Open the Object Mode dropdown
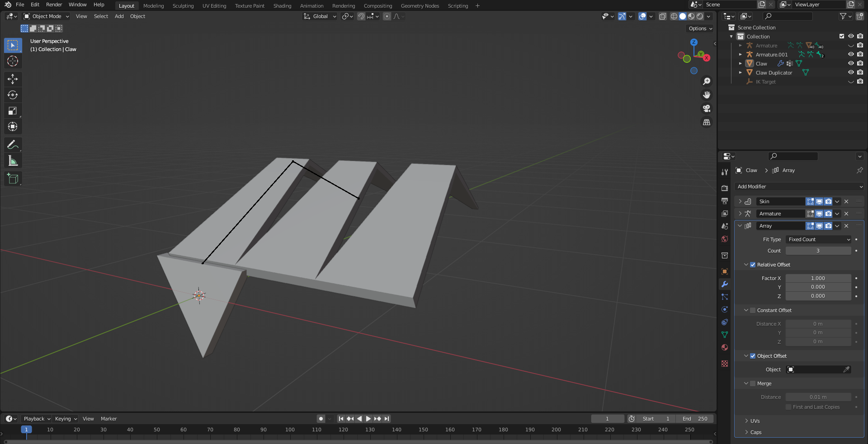The height and width of the screenshot is (444, 868). click(46, 16)
